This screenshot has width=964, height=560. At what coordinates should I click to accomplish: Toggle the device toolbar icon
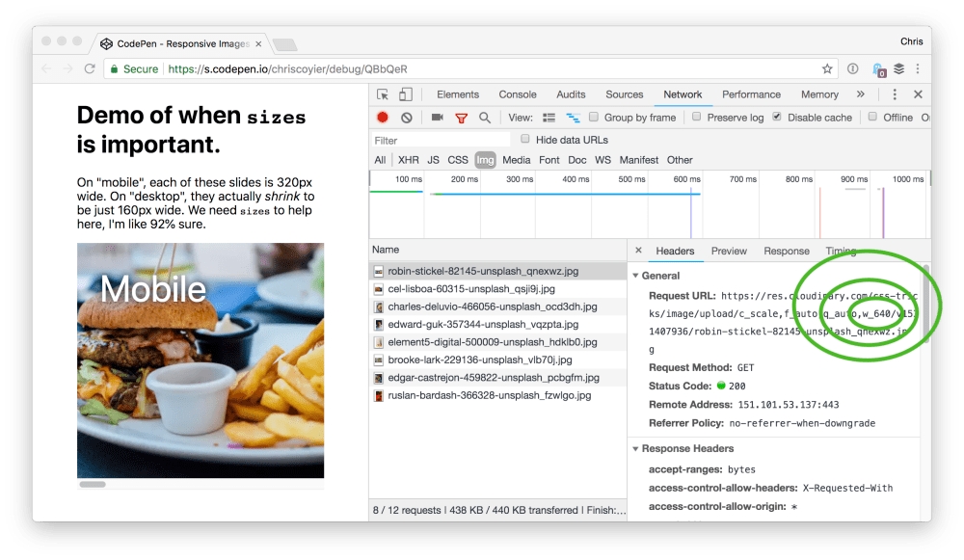[406, 94]
